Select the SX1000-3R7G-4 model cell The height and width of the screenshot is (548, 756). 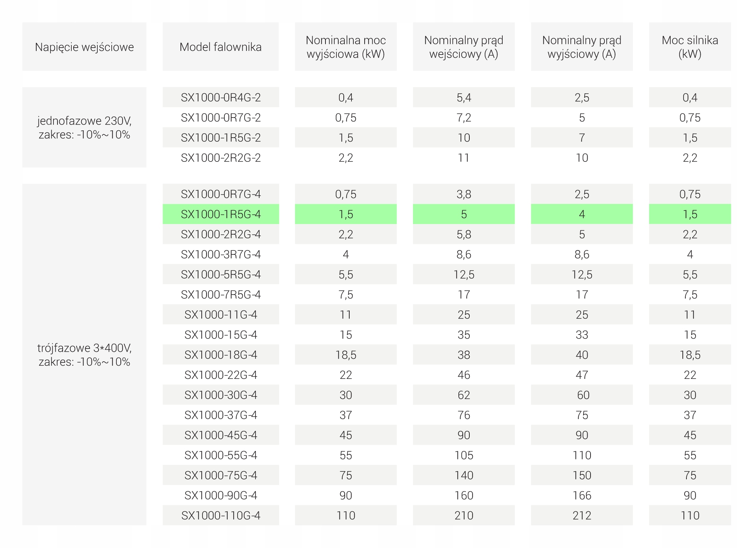click(221, 254)
